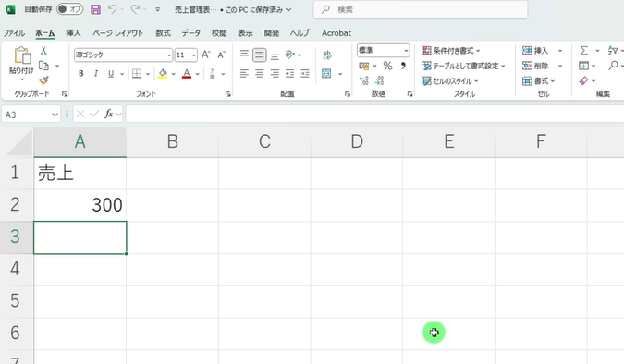Image resolution: width=624 pixels, height=364 pixels.
Task: Open the Alignment group dialog launcher
Action: pos(348,94)
